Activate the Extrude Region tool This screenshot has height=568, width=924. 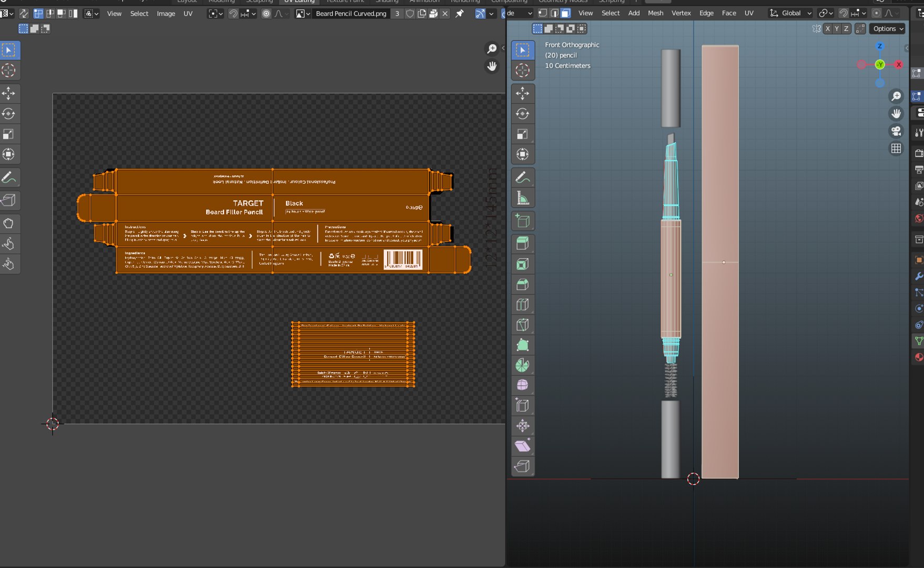pyautogui.click(x=523, y=244)
